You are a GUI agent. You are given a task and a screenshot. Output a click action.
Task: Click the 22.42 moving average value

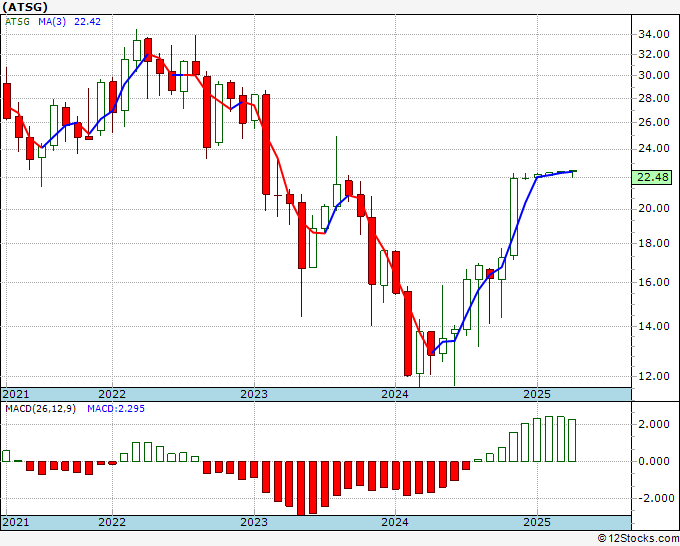click(x=87, y=21)
